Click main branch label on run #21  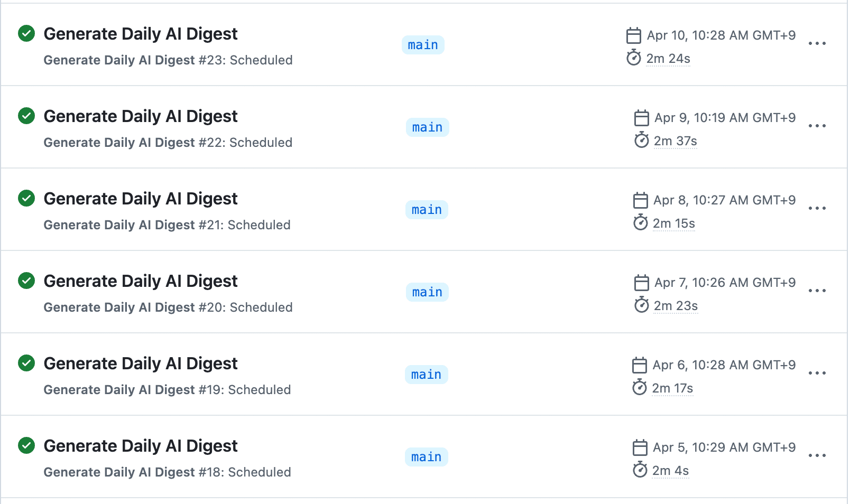(x=427, y=210)
